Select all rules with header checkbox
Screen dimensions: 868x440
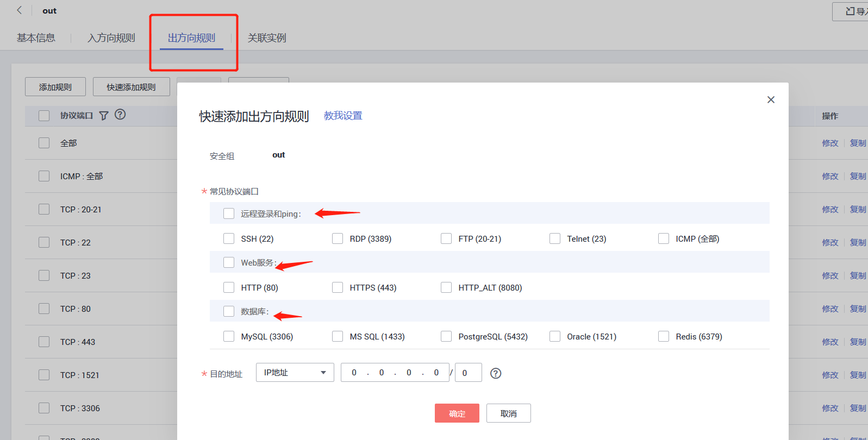pyautogui.click(x=44, y=115)
